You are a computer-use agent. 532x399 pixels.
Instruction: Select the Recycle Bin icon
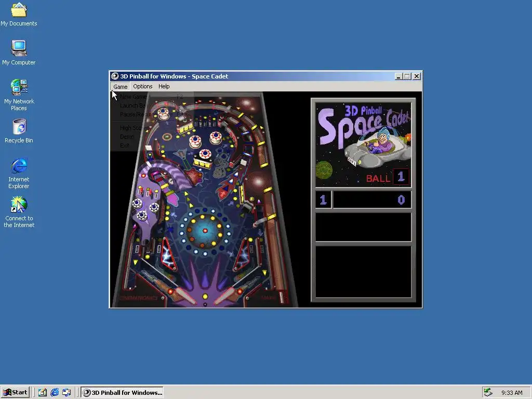pyautogui.click(x=19, y=131)
